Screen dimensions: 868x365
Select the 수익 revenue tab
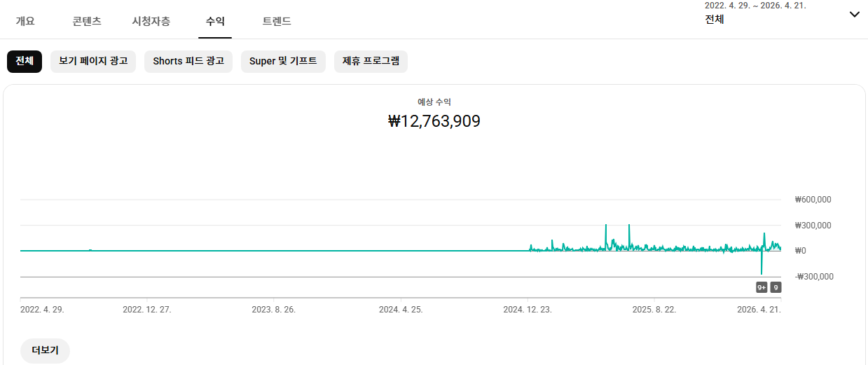pyautogui.click(x=215, y=21)
